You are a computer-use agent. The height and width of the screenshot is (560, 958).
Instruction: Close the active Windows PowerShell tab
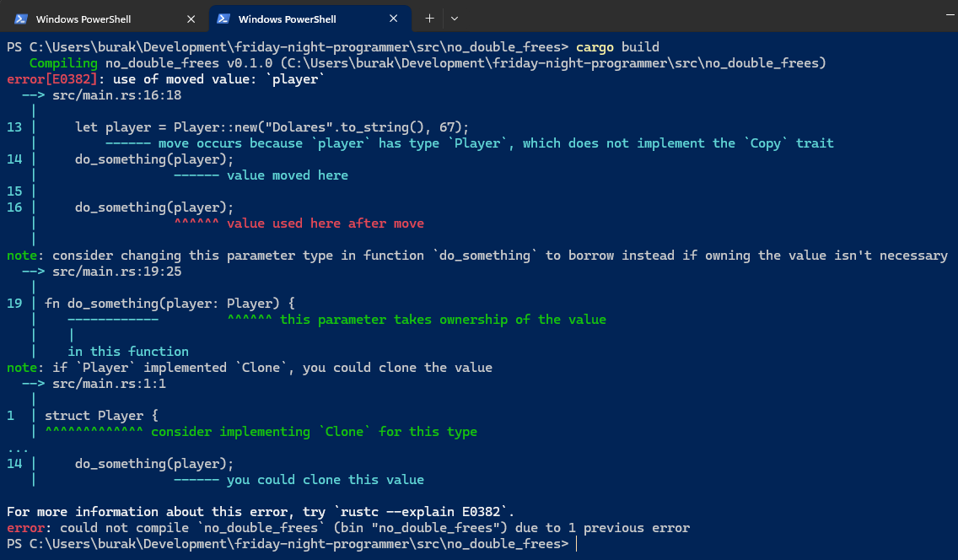click(394, 19)
